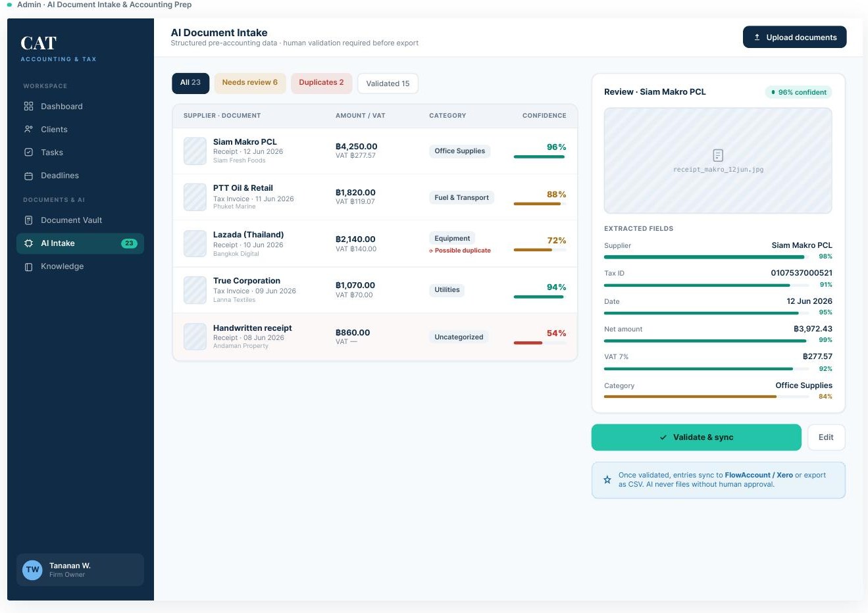868x613 pixels.
Task: Open the Deadlines calendar icon
Action: (x=28, y=176)
